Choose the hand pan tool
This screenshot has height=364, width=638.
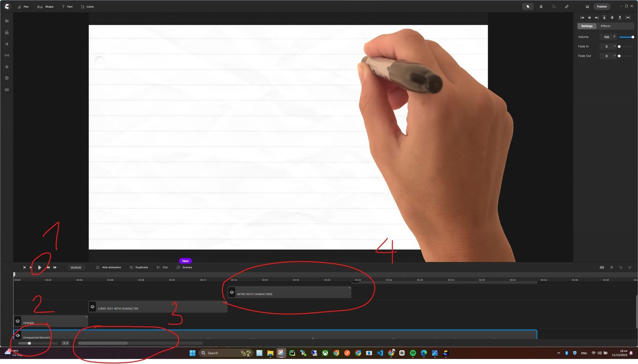coord(541,7)
